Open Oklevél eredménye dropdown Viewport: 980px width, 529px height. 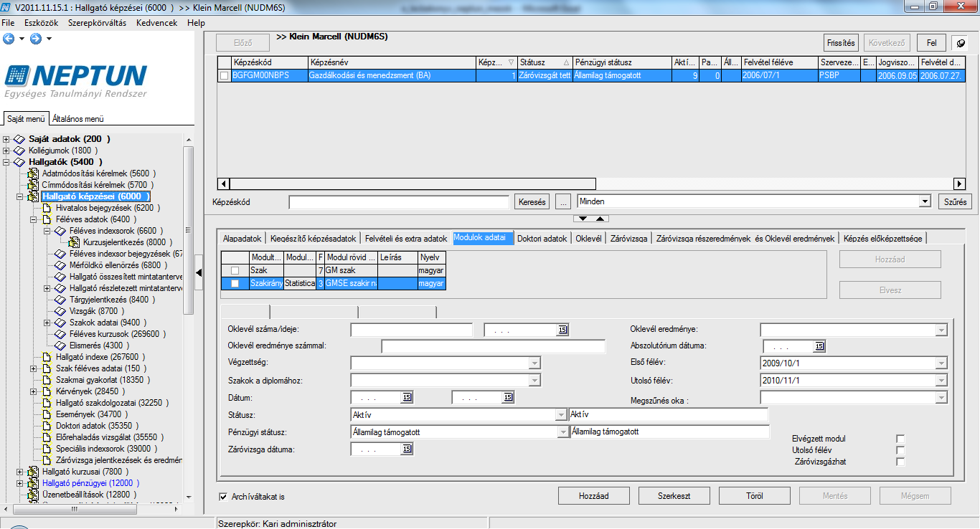(x=941, y=330)
